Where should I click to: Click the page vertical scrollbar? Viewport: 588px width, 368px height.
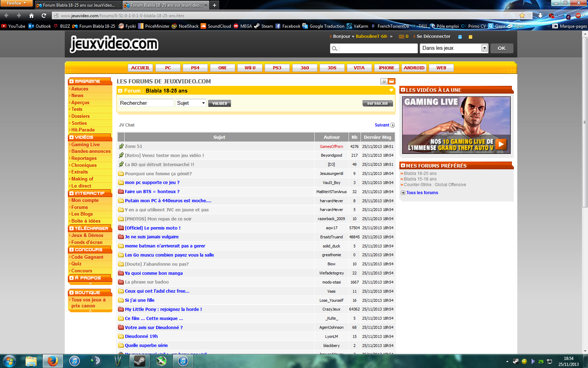tap(585, 123)
